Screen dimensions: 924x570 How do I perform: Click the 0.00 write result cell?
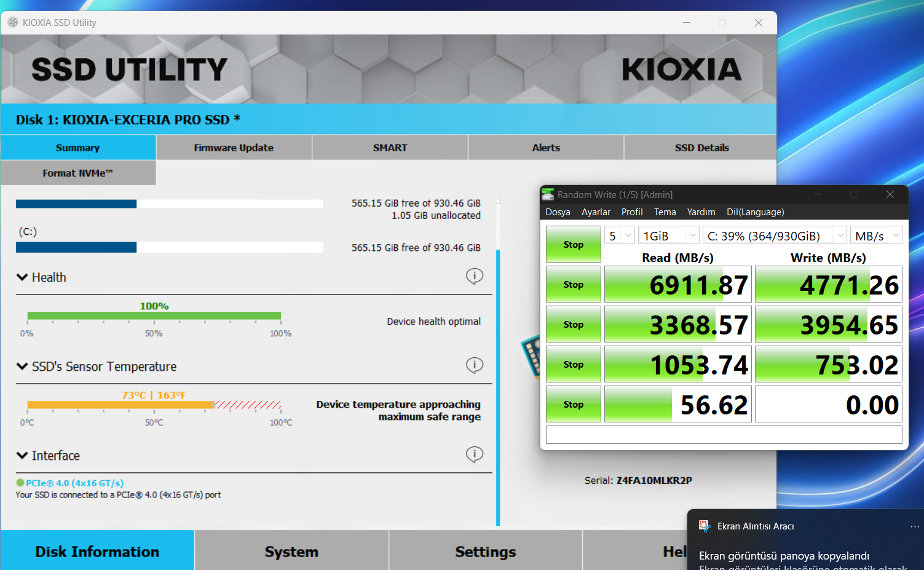coord(829,404)
